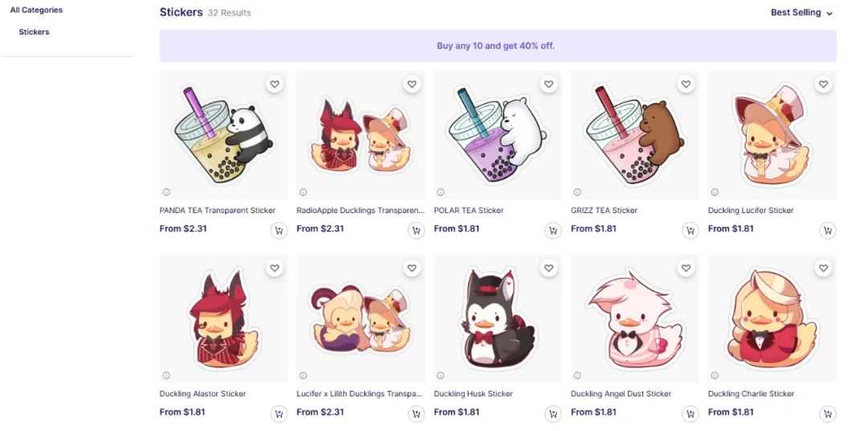Favorite the PANDA TEA Transparent Sticker
The width and height of the screenshot is (868, 431).
(275, 84)
